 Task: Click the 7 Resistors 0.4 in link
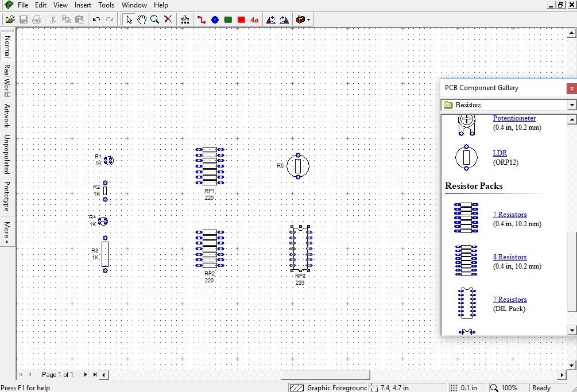tap(510, 215)
